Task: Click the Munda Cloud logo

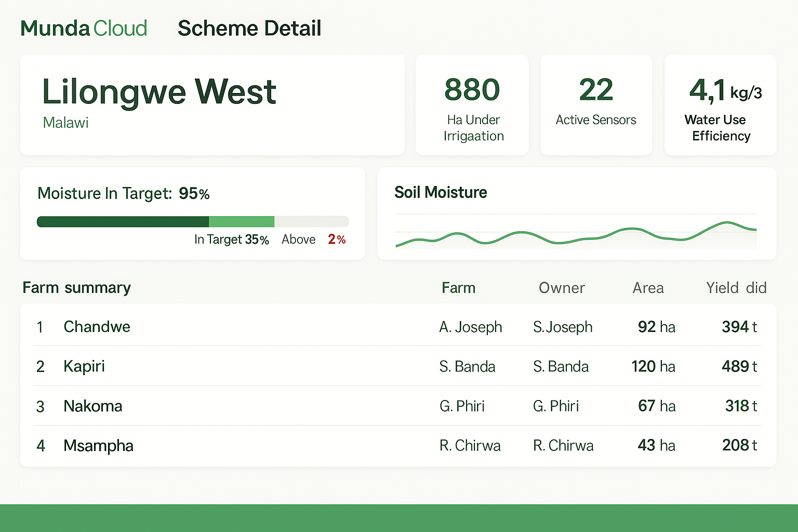Action: pos(84,29)
